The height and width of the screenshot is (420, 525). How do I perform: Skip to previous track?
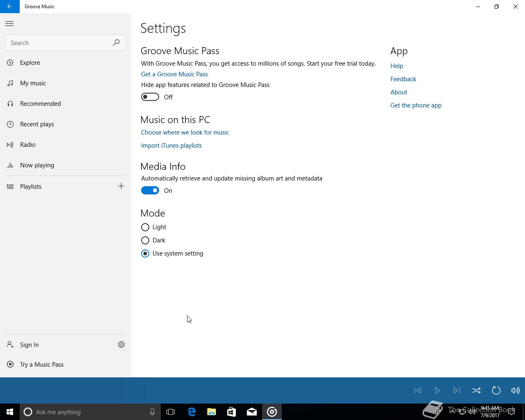(418, 390)
